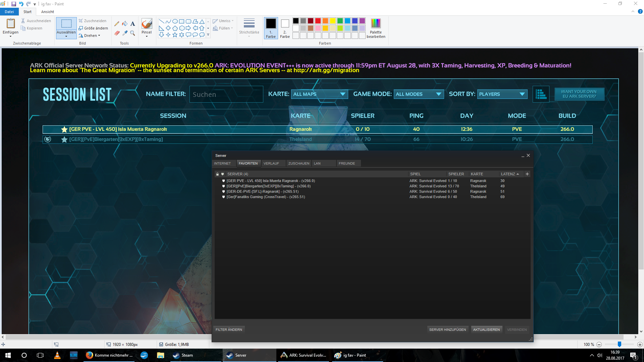Viewport: 644px width, 362px height.
Task: Activate the 2. Farbe color slot
Action: click(x=285, y=28)
